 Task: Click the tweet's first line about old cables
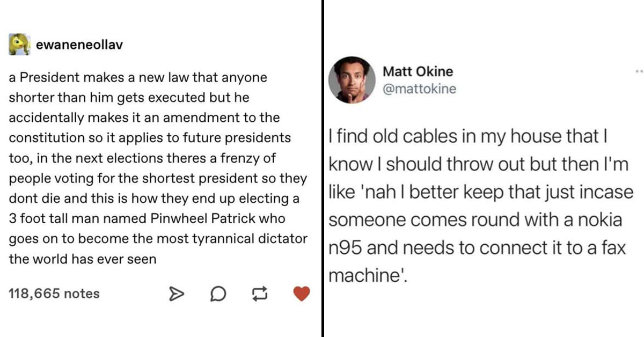coord(466,137)
